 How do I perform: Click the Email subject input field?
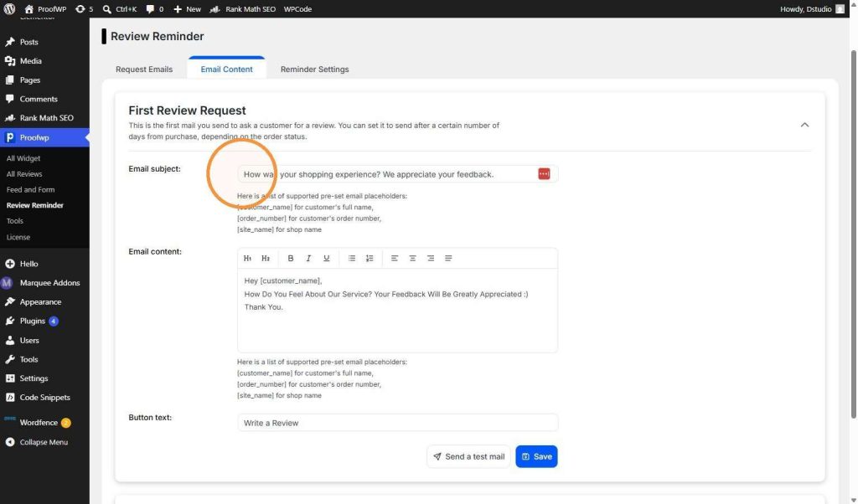coord(397,174)
